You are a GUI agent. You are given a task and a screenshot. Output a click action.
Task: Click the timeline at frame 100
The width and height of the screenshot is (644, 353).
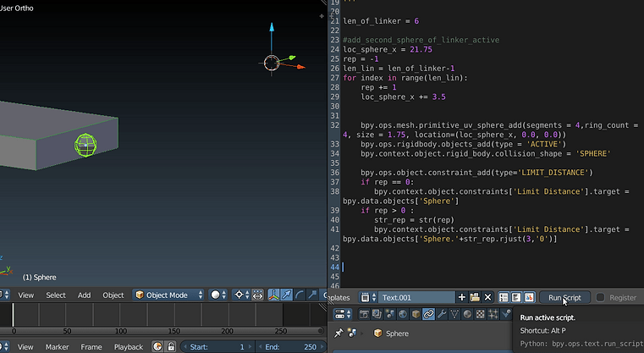point(120,315)
